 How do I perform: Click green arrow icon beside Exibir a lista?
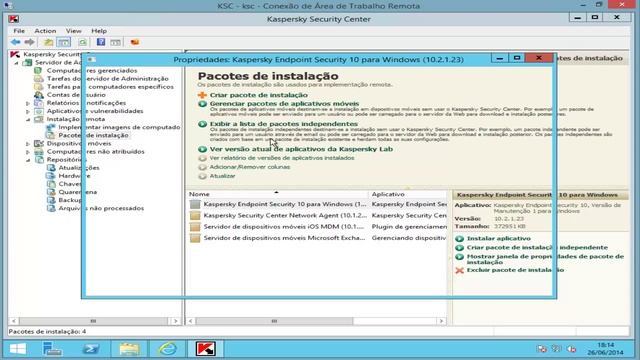(x=202, y=124)
